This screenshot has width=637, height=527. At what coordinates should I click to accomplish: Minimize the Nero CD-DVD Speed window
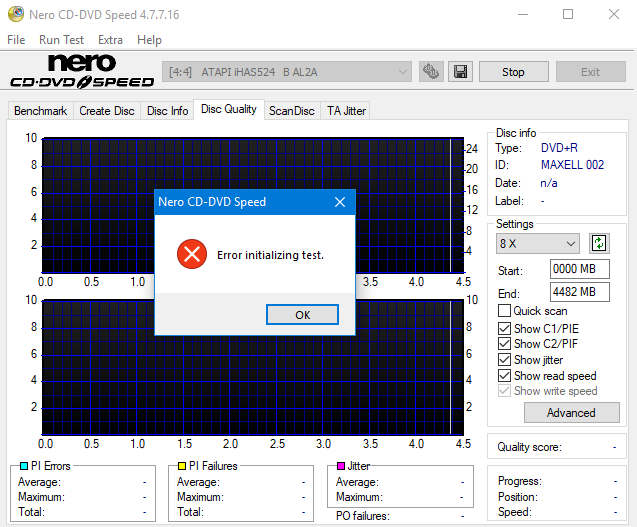[x=523, y=14]
